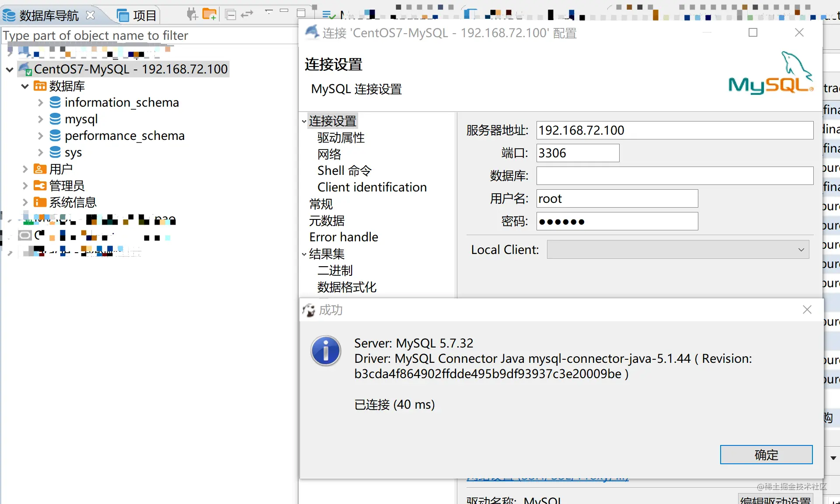Click the 密码 password field
The image size is (840, 504).
(617, 221)
